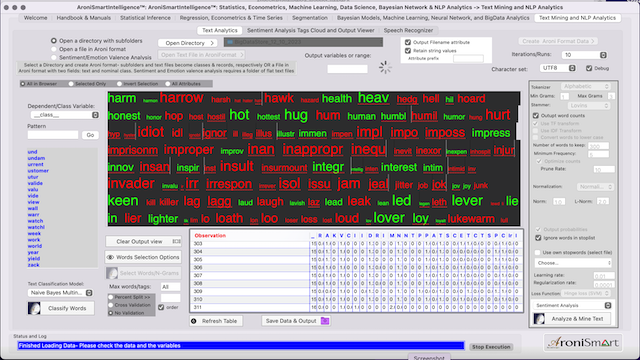
Task: Open the Character set UTF8 dropdown
Action: pyautogui.click(x=558, y=68)
